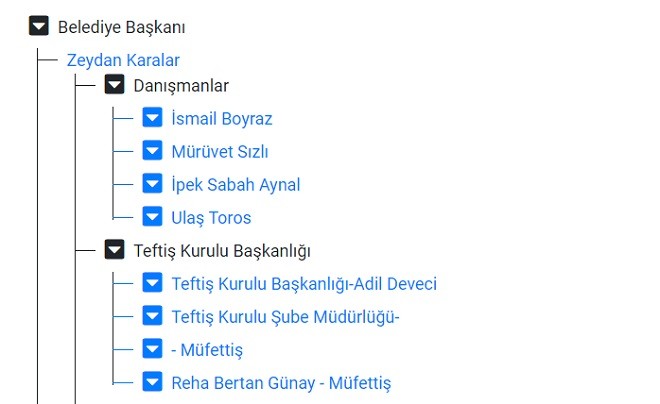This screenshot has height=404, width=660.
Task: Select the İpek Sabah Aynal link
Action: tap(236, 185)
